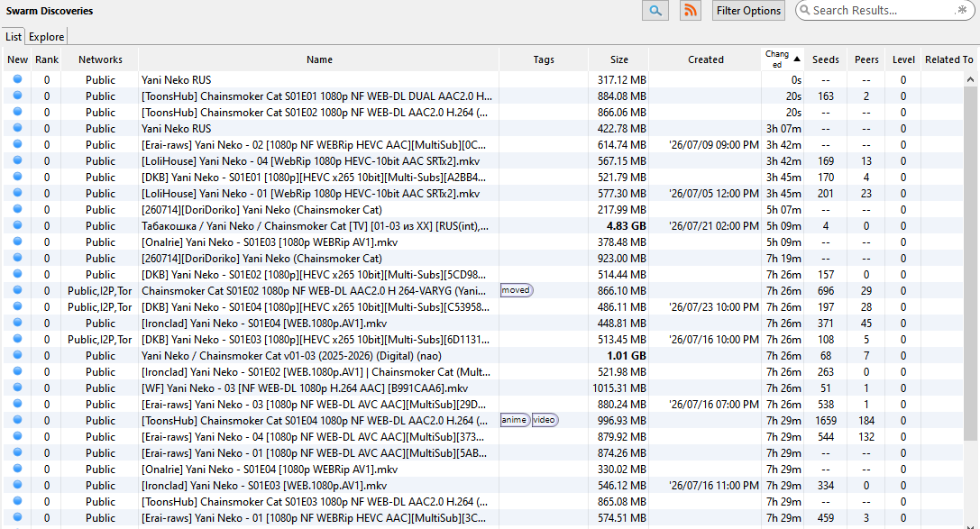Viewport: 980px width, 529px height.
Task: Click blue dot for DoriDoriko 217.99 MB row
Action: [17, 209]
